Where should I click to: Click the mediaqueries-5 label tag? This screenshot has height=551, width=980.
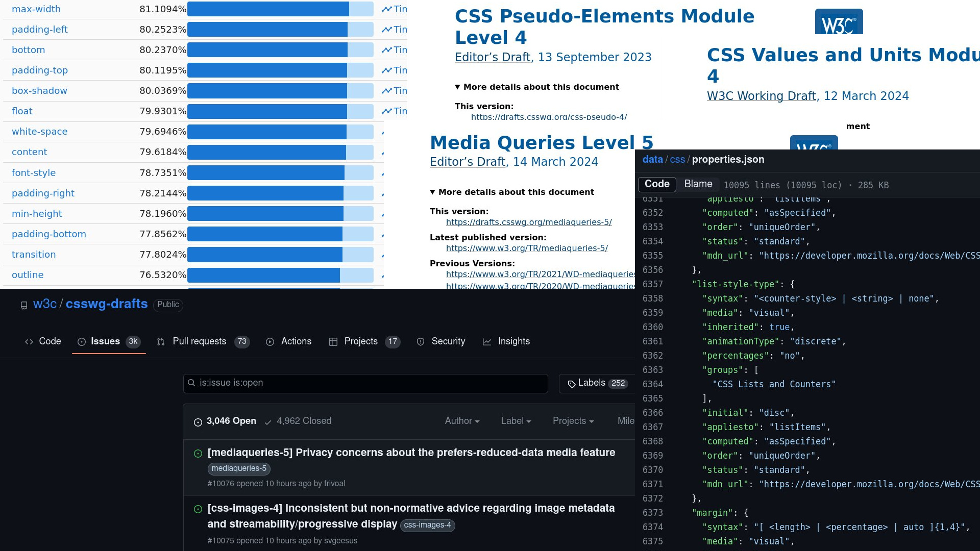pyautogui.click(x=239, y=468)
